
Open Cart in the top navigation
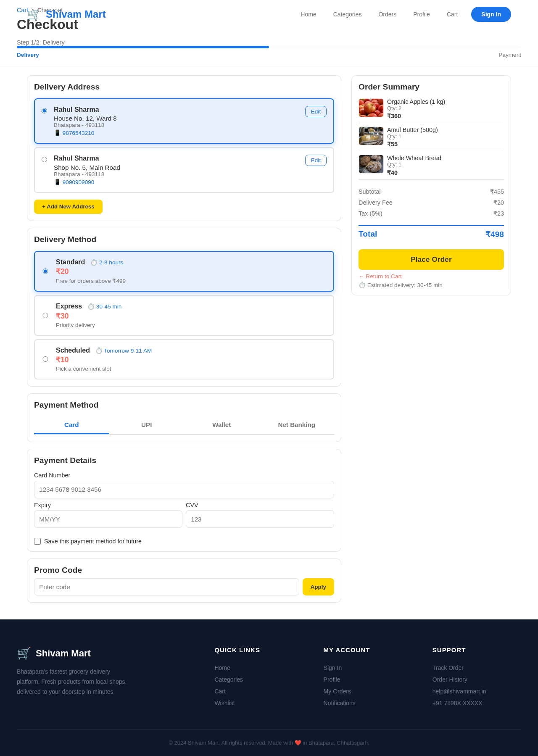pyautogui.click(x=452, y=14)
